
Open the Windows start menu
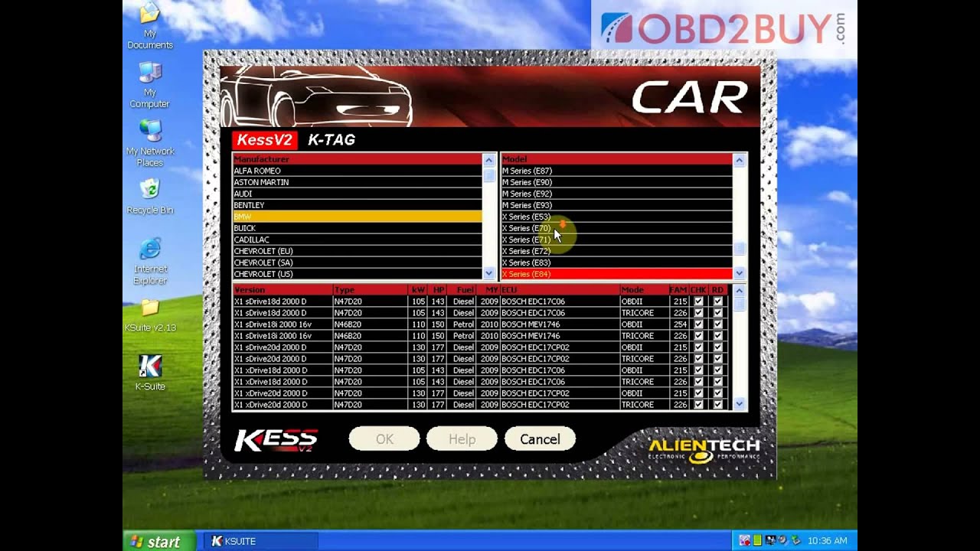coord(158,541)
